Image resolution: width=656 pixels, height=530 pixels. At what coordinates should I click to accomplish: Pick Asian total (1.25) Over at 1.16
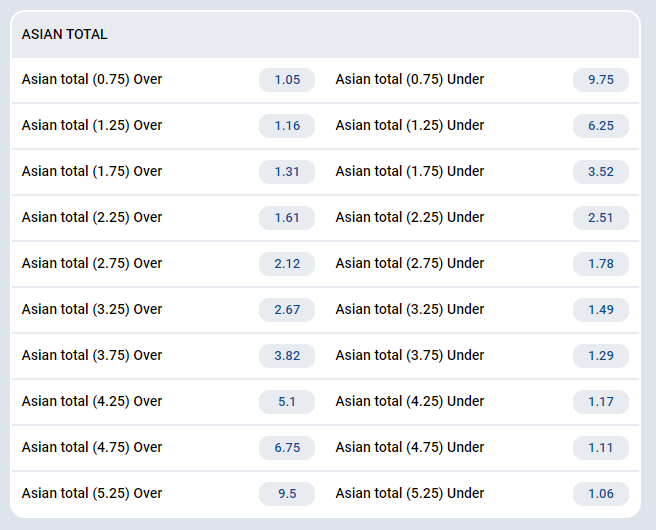pos(286,126)
